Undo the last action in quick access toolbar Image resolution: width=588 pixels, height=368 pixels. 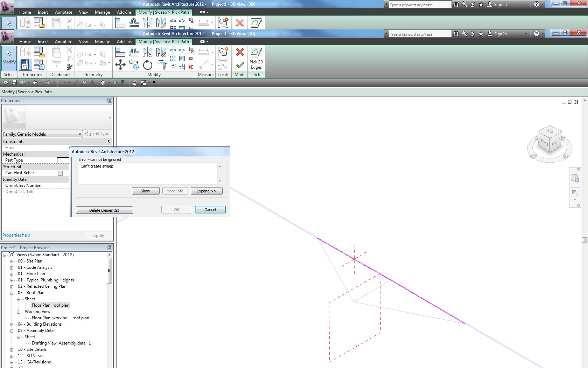point(35,83)
